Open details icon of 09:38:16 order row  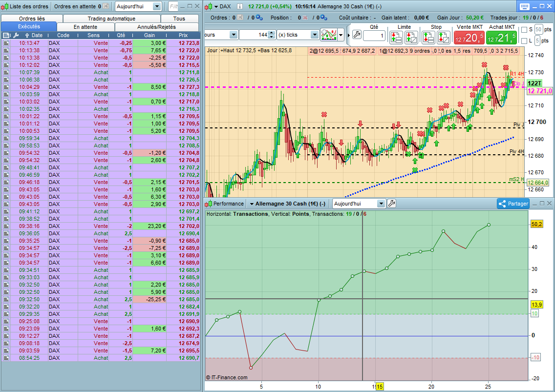coord(6,226)
